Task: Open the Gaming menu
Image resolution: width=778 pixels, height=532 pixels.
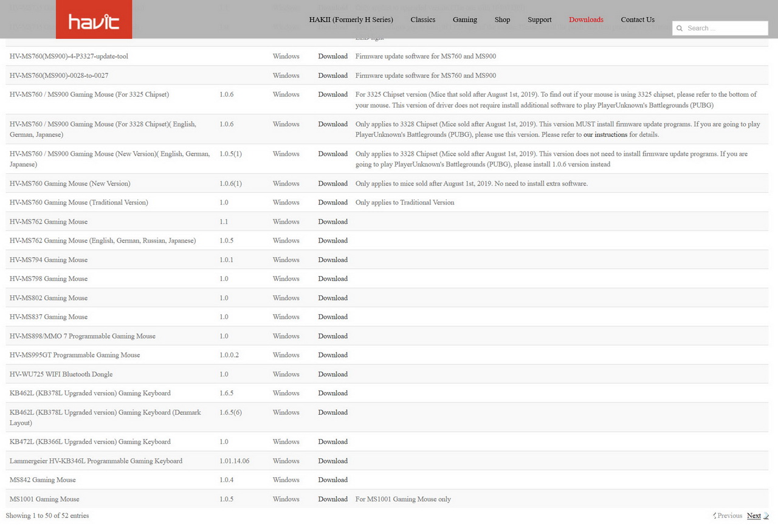Action: 465,19
